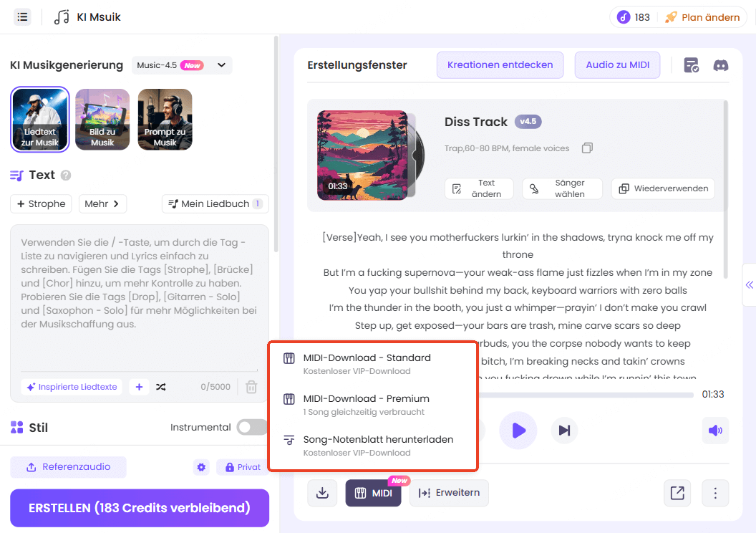
Task: Click the trash icon to clear the lyrics field
Action: 251,387
